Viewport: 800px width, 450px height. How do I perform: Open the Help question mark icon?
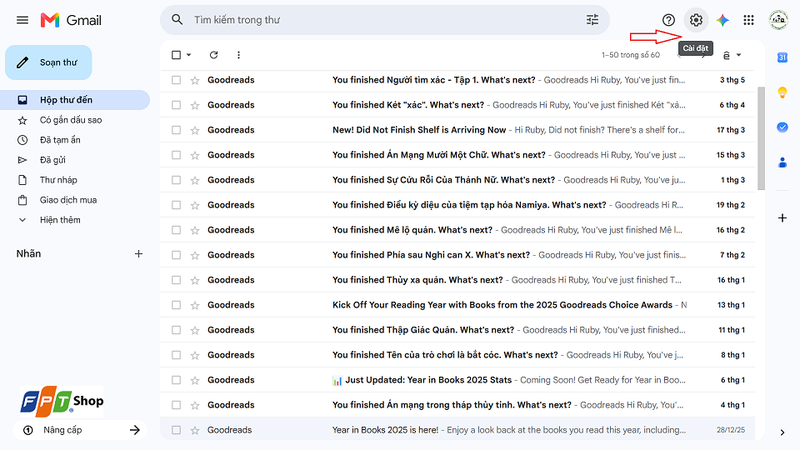[668, 20]
